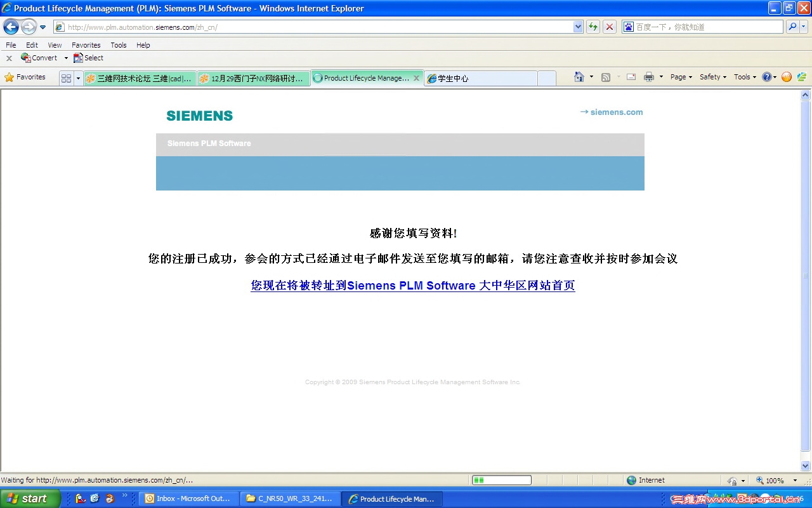Image resolution: width=812 pixels, height=508 pixels.
Task: Click the first Quick Launch icon
Action: pyautogui.click(x=80, y=498)
